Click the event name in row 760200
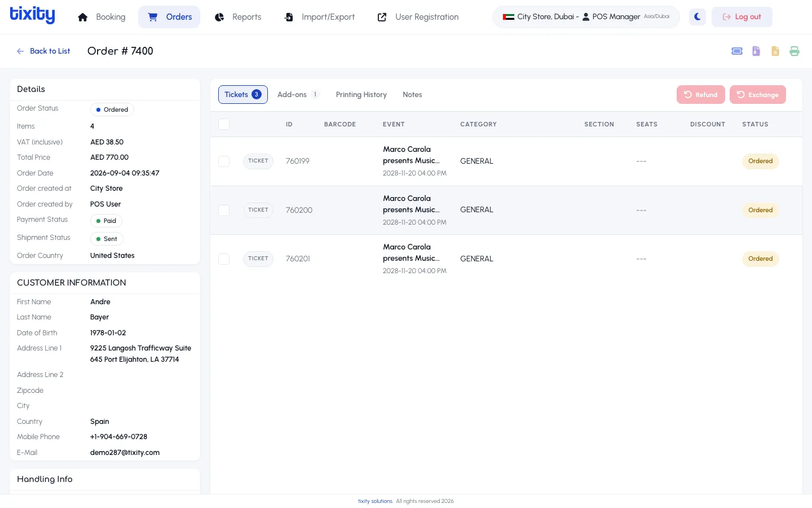The height and width of the screenshot is (508, 812). click(411, 204)
